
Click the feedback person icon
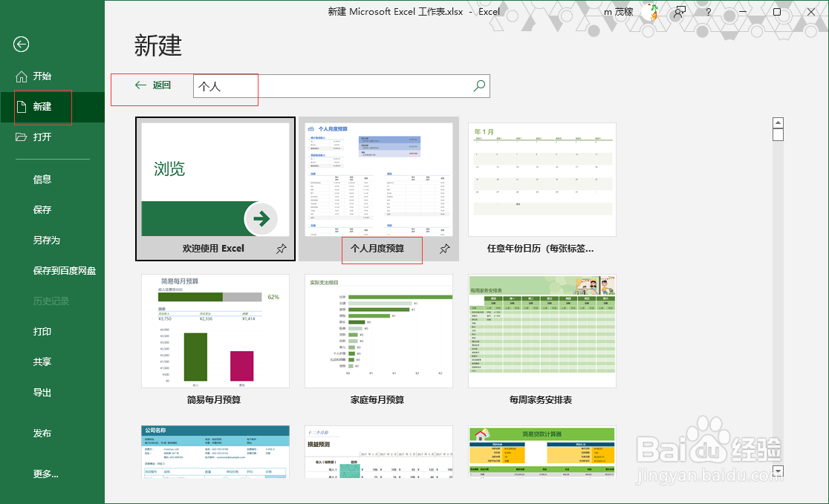tap(680, 12)
